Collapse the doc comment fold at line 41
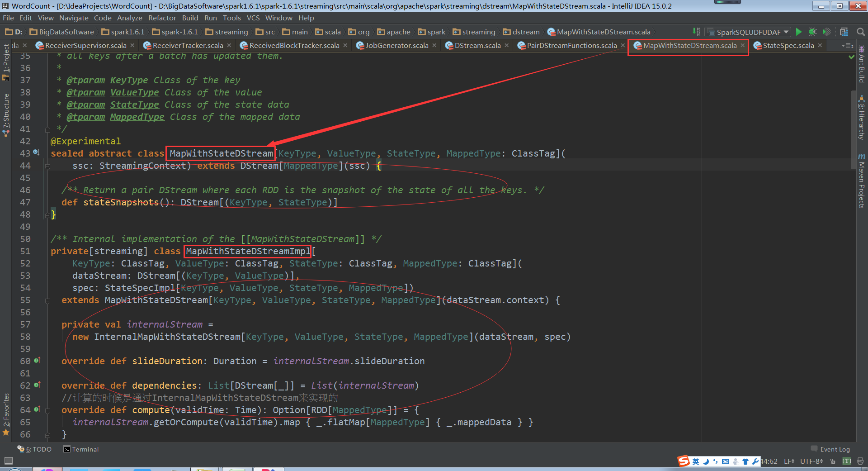 47,129
